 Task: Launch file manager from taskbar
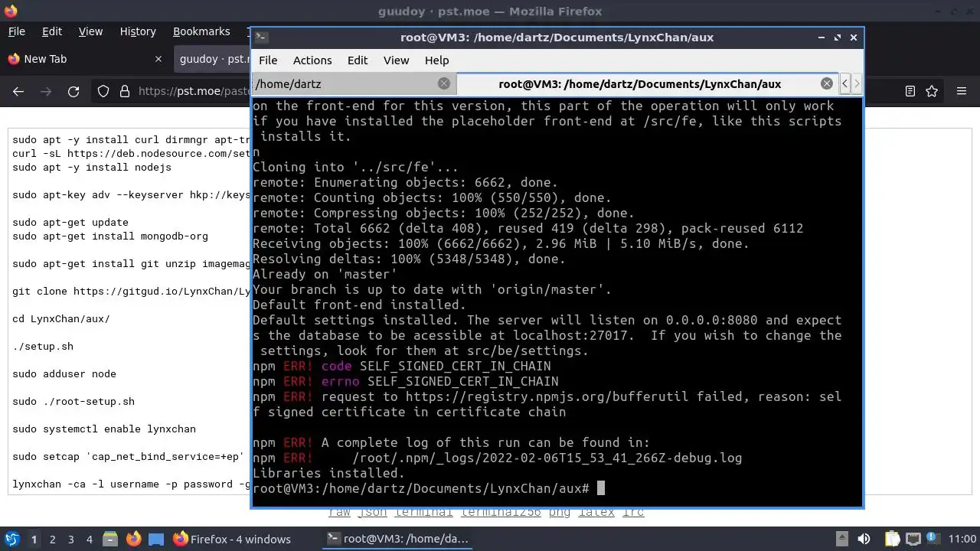[x=109, y=539]
